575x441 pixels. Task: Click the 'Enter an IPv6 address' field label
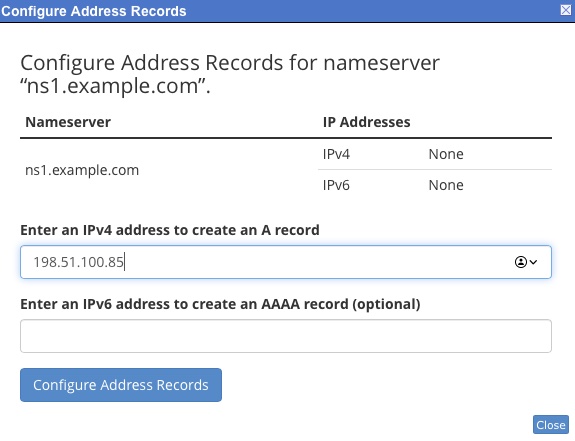coord(220,304)
